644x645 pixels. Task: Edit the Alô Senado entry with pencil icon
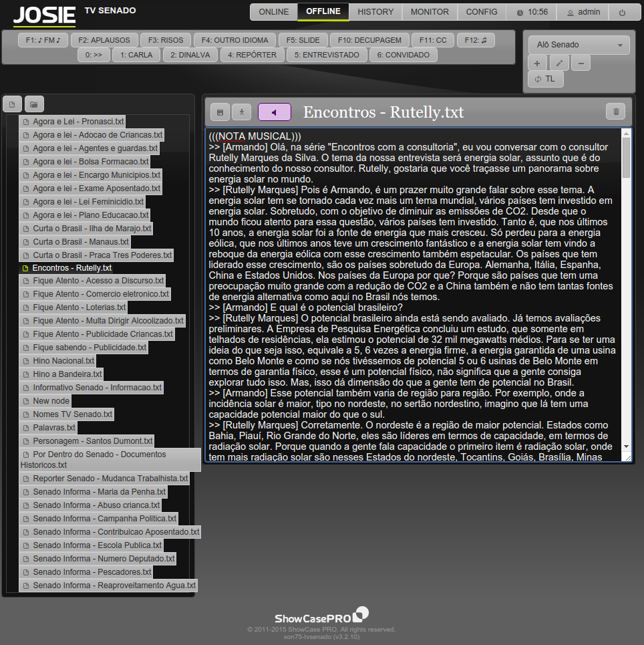click(x=559, y=63)
